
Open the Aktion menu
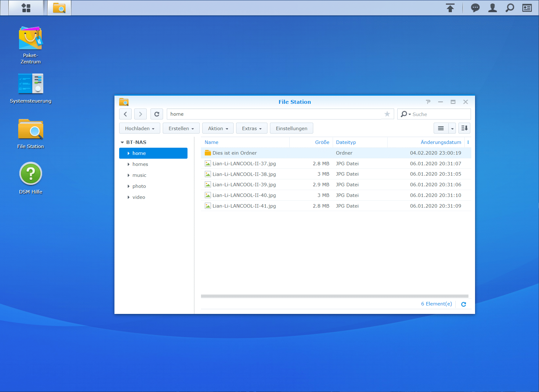point(218,128)
